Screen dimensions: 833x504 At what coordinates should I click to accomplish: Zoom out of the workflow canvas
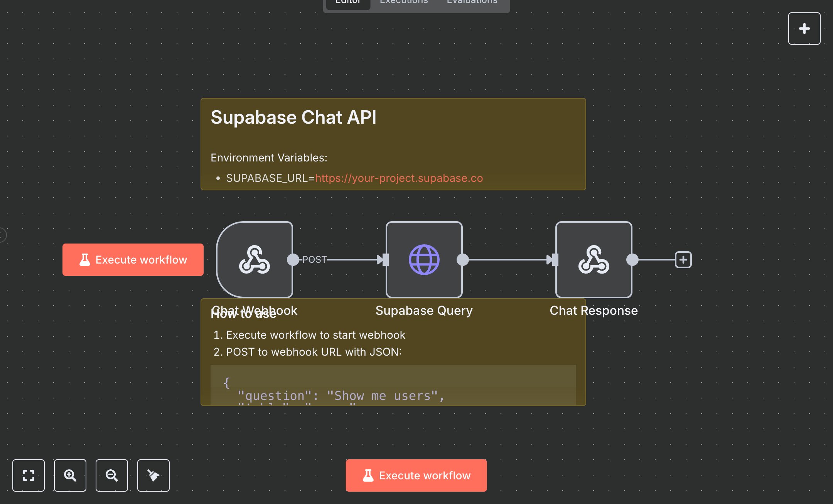tap(111, 475)
